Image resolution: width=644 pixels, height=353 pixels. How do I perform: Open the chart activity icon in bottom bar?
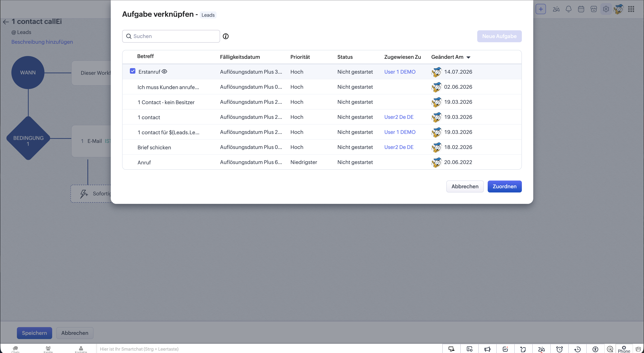pos(505,349)
